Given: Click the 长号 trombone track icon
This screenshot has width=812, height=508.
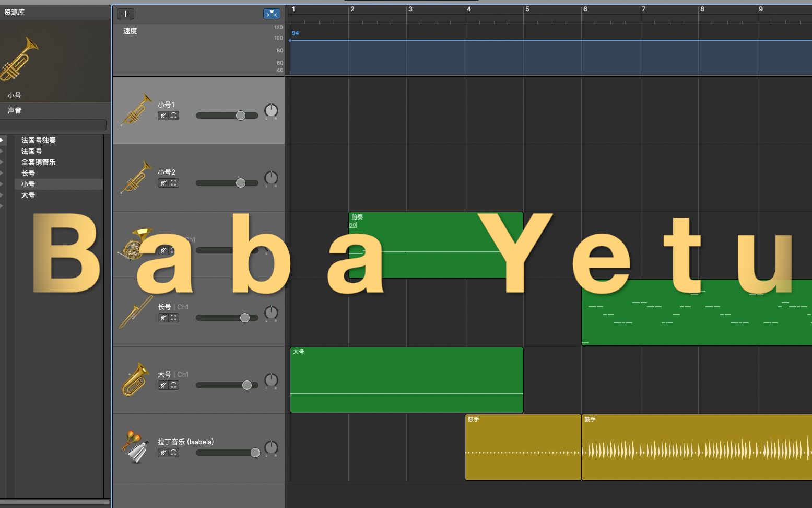Looking at the screenshot, I should click(136, 313).
